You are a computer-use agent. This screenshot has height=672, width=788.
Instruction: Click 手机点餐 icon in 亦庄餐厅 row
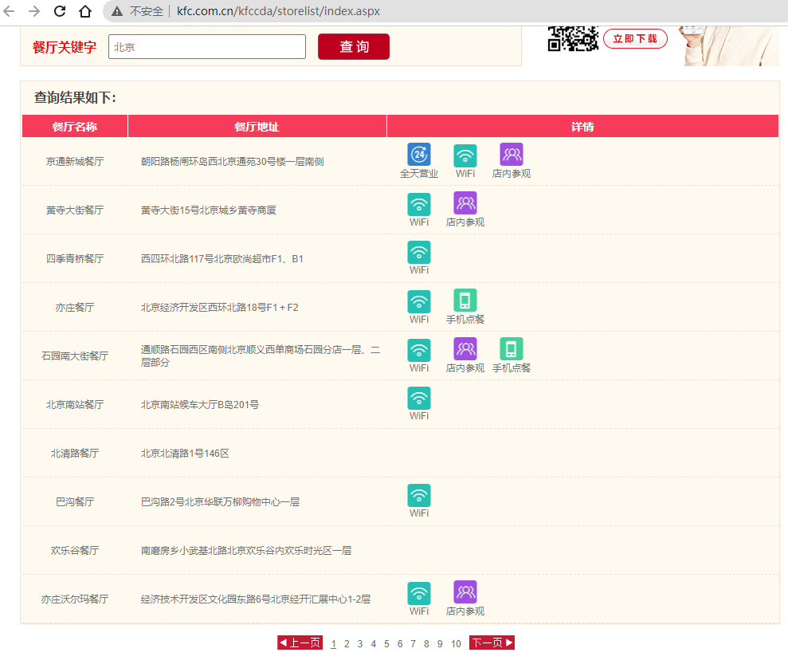pyautogui.click(x=465, y=301)
